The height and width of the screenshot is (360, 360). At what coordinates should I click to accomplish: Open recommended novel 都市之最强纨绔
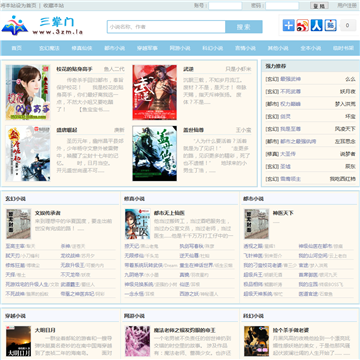298,141
